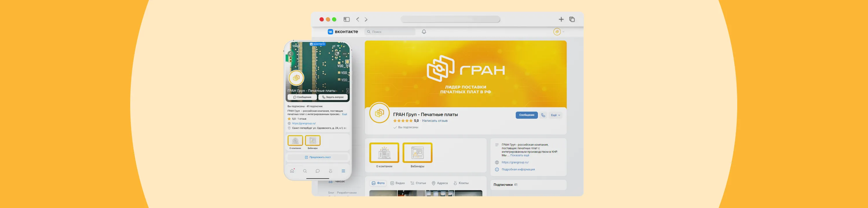Go forward with browser forward arrow
868x208 pixels.
(x=366, y=20)
